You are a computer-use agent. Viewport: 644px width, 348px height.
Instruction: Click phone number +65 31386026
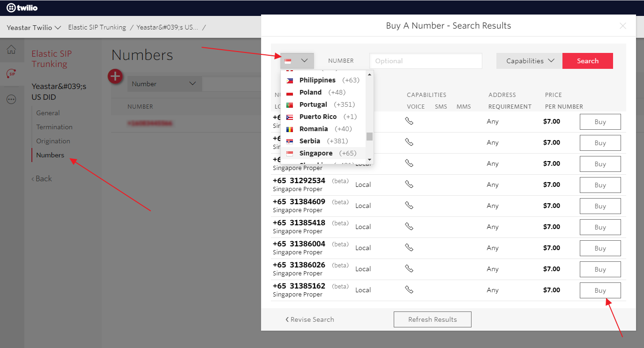[299, 265]
